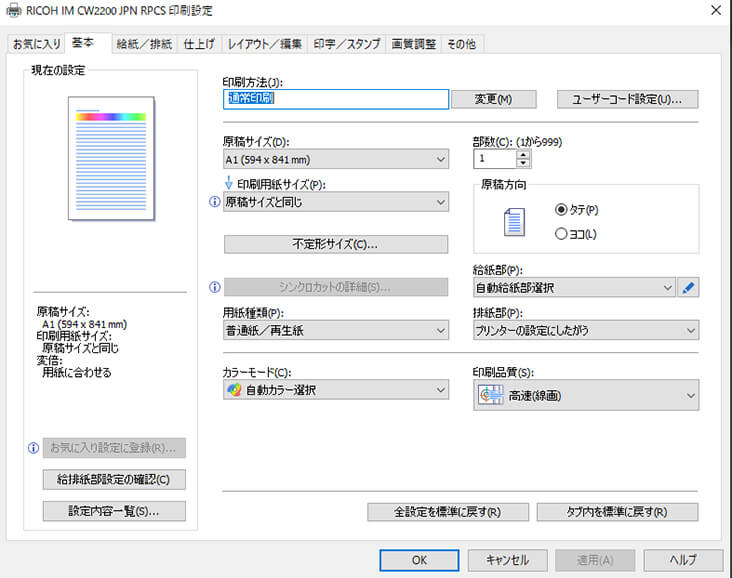Click the info icon beside 印刷用紙サイズ

click(x=214, y=202)
